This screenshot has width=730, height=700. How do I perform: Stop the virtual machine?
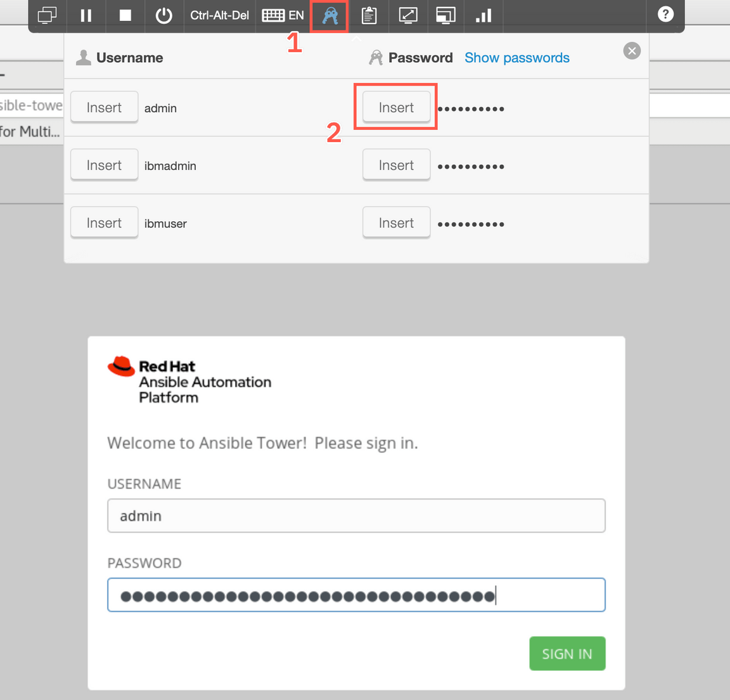click(x=125, y=15)
